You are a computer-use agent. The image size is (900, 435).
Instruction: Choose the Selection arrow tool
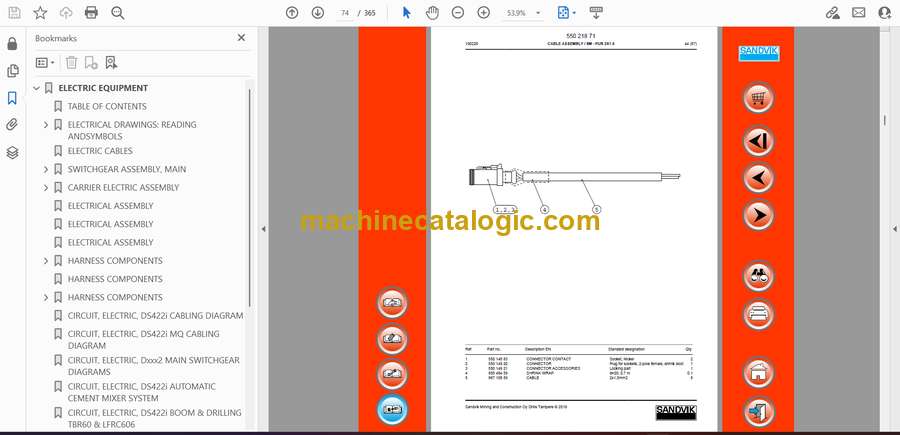pyautogui.click(x=406, y=13)
